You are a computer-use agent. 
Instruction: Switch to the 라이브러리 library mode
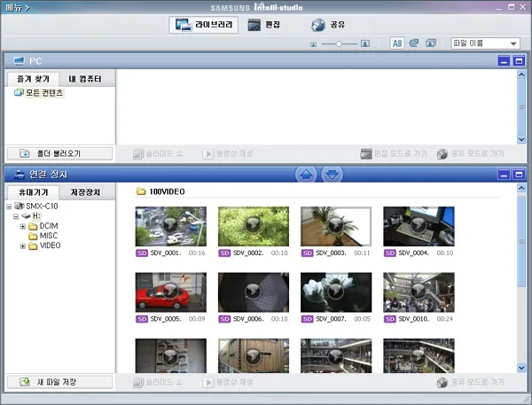point(203,25)
